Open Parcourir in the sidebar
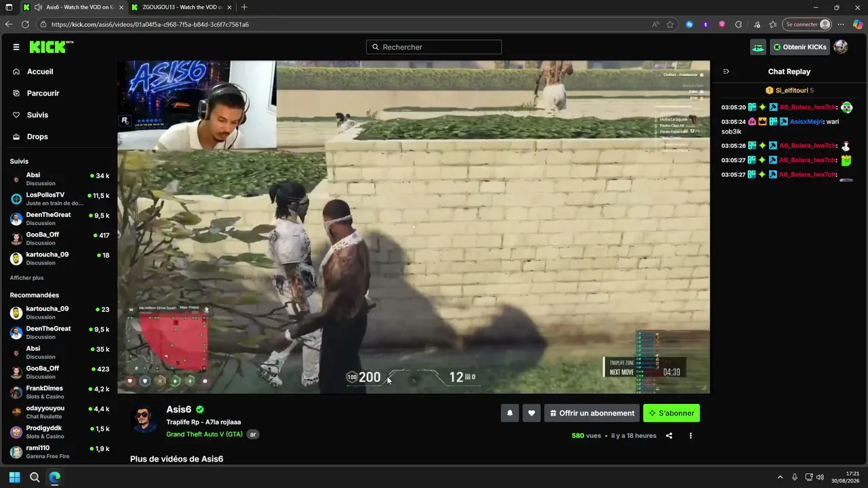This screenshot has width=868, height=488. click(x=43, y=94)
